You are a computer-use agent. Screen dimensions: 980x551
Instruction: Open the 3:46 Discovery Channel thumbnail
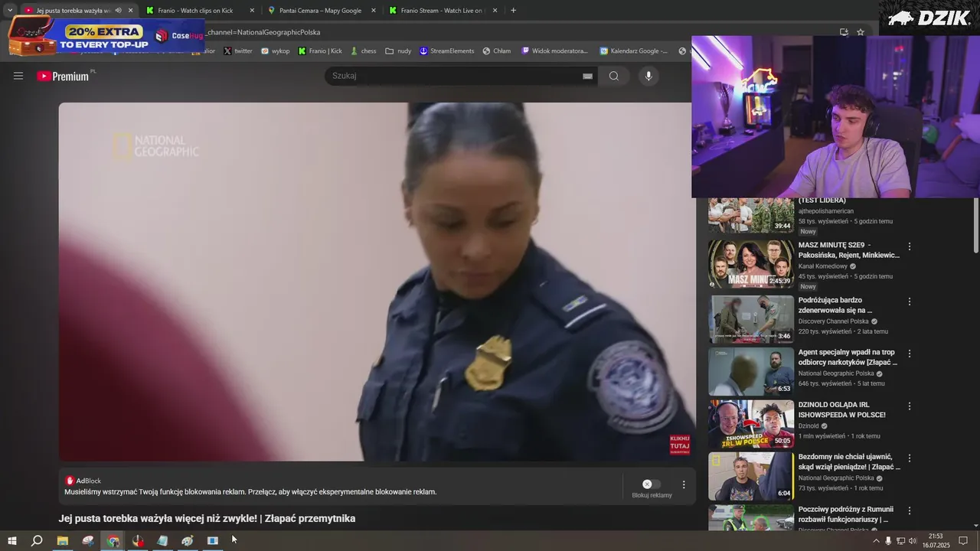pos(751,319)
